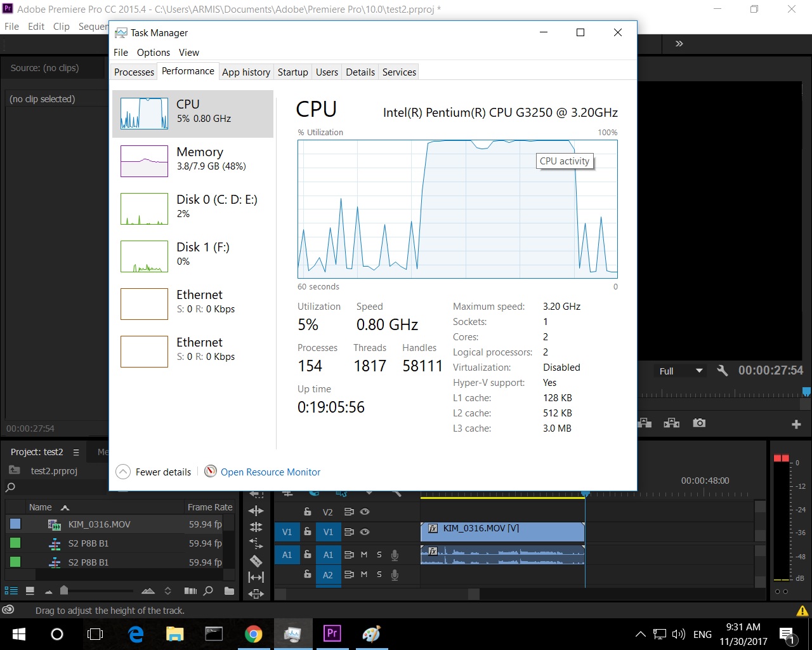This screenshot has height=650, width=812.
Task: Switch Project panel to Icon View
Action: point(30,591)
